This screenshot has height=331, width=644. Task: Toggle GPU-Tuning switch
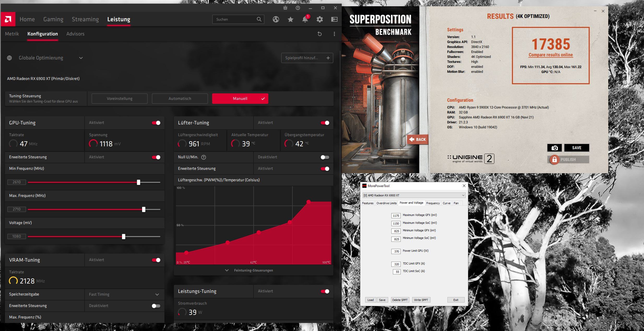(x=156, y=123)
